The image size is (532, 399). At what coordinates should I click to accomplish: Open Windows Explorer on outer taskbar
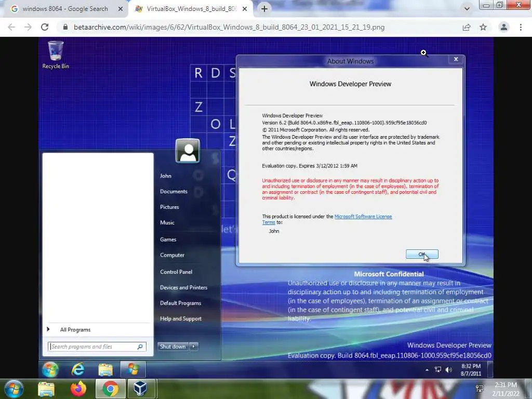[x=46, y=389]
